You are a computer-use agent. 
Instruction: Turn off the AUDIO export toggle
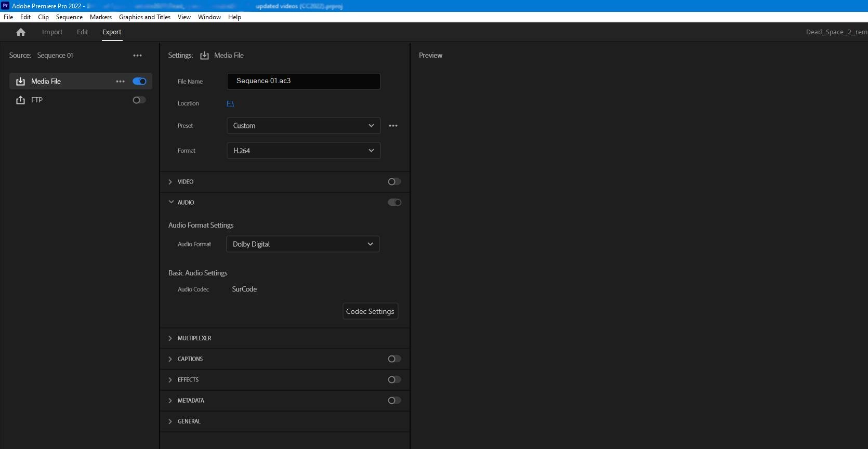point(394,203)
